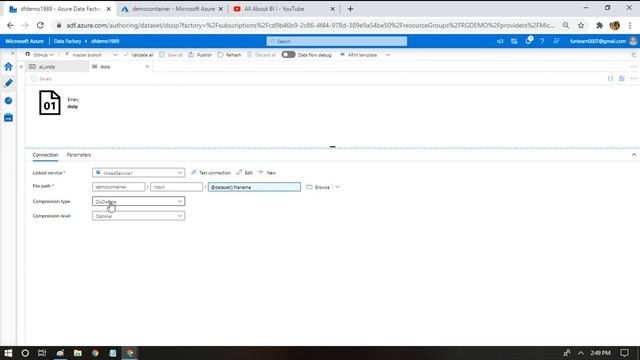This screenshot has height=360, width=640.
Task: Click Test connection
Action: click(x=211, y=173)
